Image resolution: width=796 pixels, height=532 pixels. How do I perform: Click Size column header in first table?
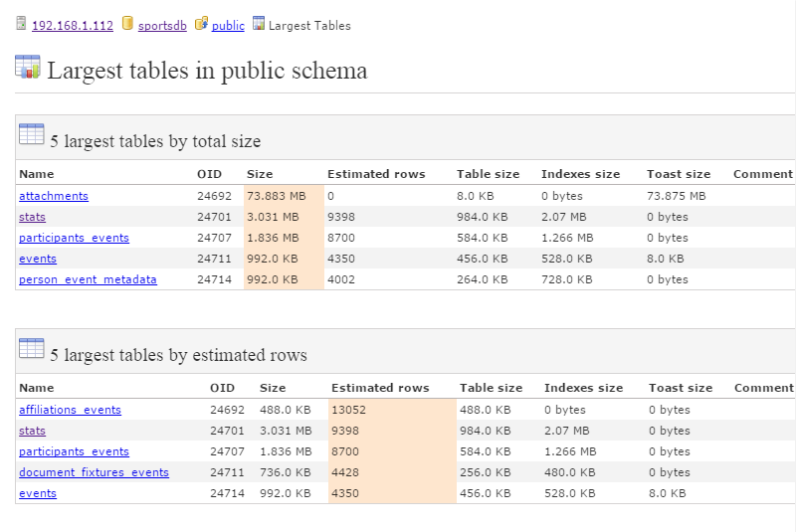click(x=260, y=174)
